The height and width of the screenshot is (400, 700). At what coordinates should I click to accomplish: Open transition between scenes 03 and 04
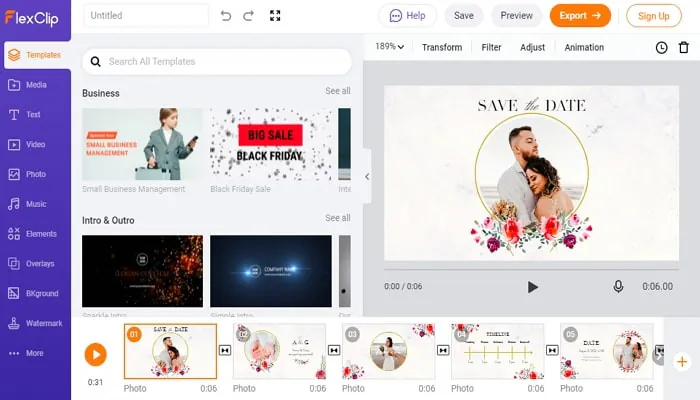pos(443,350)
